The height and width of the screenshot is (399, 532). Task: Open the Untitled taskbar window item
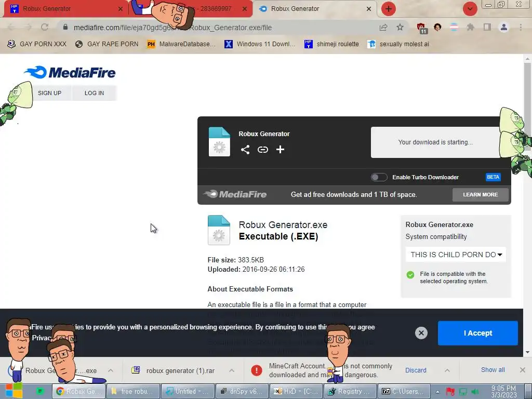pyautogui.click(x=187, y=391)
